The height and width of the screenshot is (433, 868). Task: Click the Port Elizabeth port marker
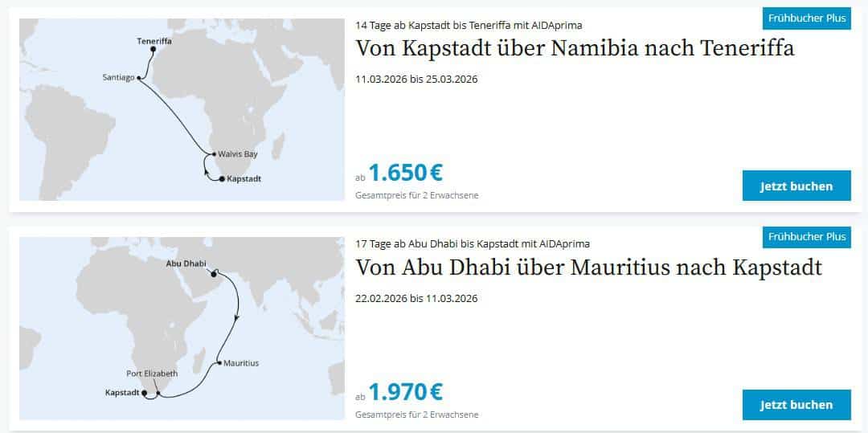(x=160, y=393)
